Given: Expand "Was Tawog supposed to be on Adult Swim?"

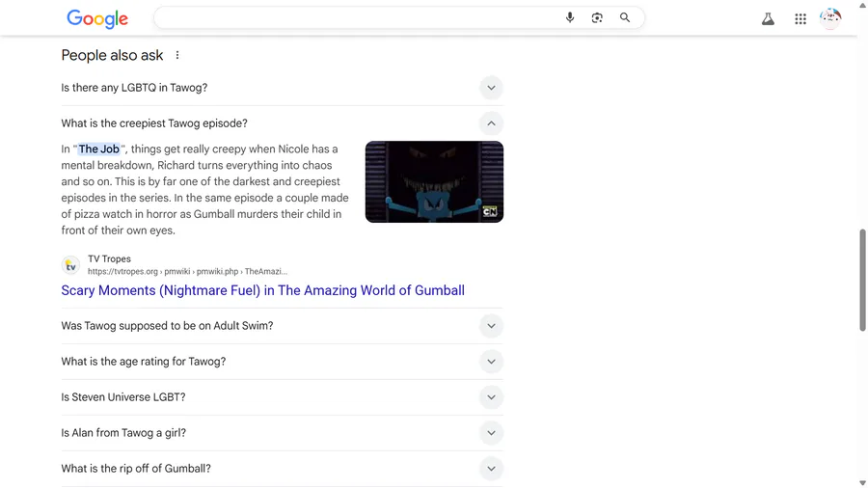Looking at the screenshot, I should pyautogui.click(x=282, y=326).
